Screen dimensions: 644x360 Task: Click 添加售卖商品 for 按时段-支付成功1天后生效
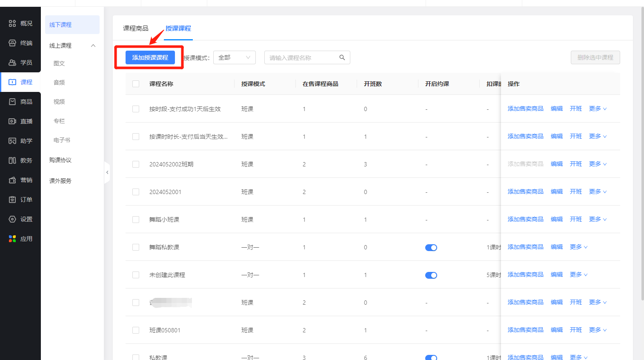click(x=526, y=109)
